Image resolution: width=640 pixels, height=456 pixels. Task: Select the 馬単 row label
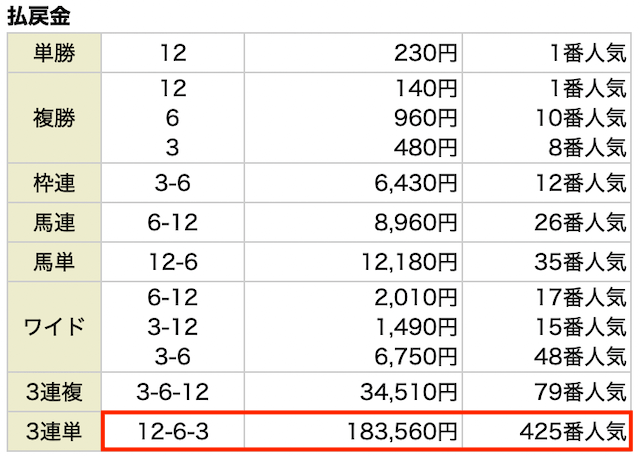pos(54,262)
